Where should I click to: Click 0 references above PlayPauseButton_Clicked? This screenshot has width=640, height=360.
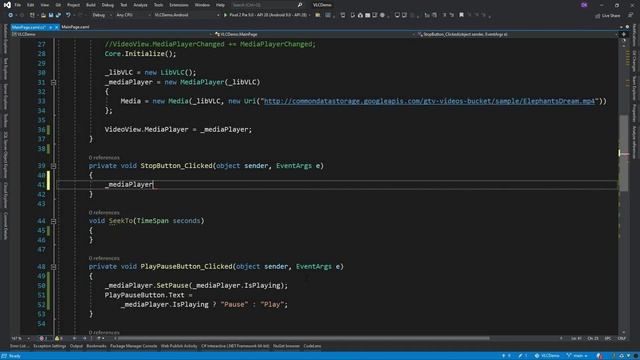[x=104, y=258]
